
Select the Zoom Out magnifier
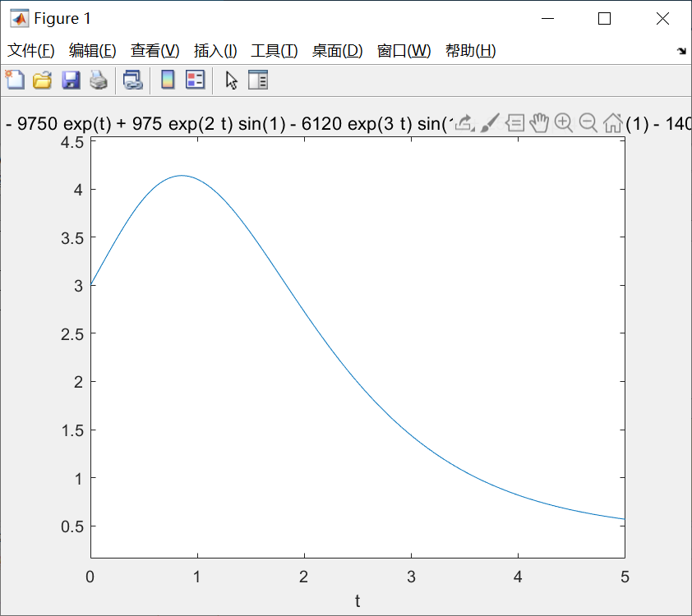pyautogui.click(x=588, y=123)
